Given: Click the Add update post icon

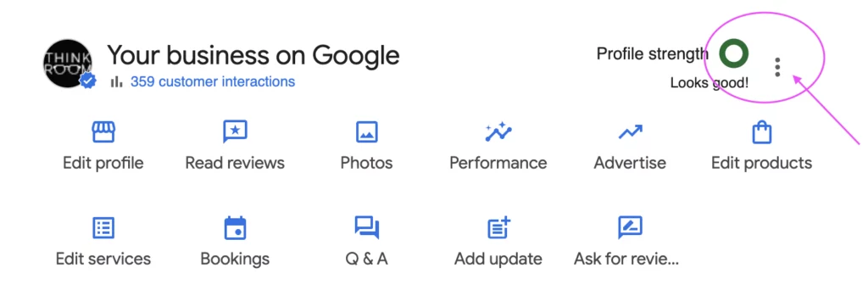Looking at the screenshot, I should point(498,228).
